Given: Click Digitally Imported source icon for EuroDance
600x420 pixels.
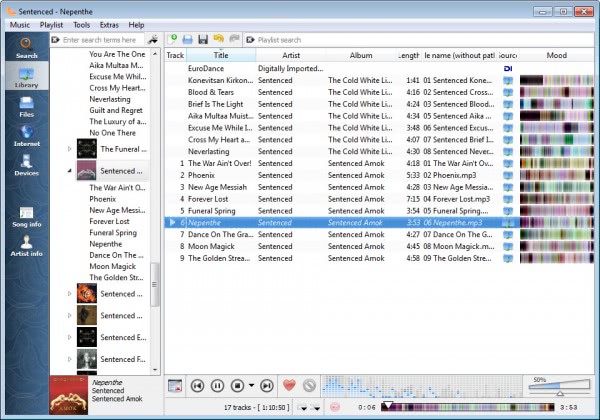Looking at the screenshot, I should pyautogui.click(x=508, y=68).
